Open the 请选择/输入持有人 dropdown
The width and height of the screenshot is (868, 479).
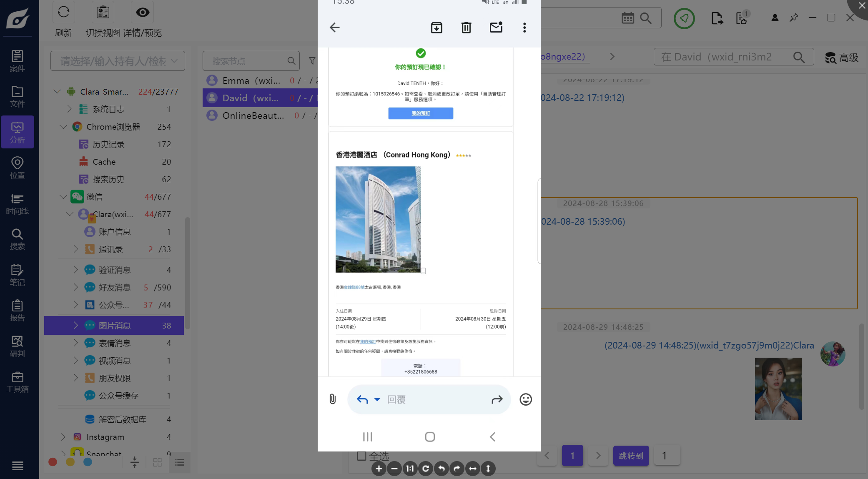[x=118, y=61]
